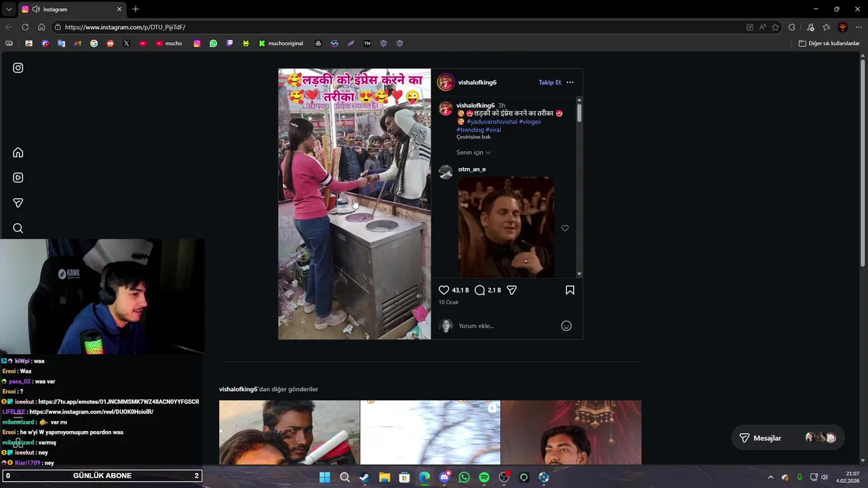
Task: Open the related post with red curtain
Action: pyautogui.click(x=571, y=432)
